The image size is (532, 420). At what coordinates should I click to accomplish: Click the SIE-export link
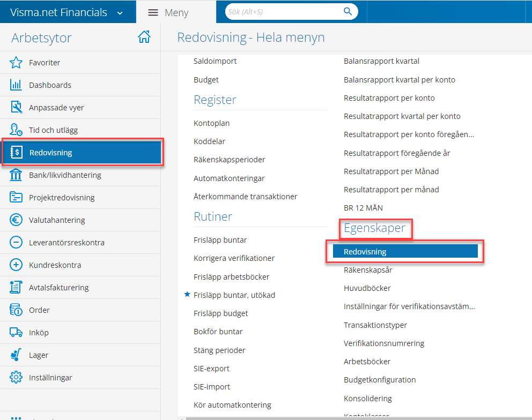[x=211, y=369]
